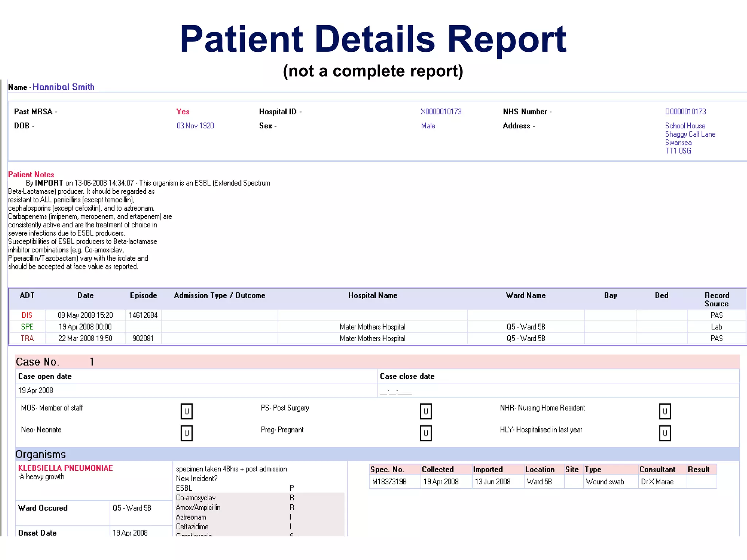This screenshot has height=560, width=747.
Task: Click Hospital ID value X0000010173
Action: (x=441, y=112)
